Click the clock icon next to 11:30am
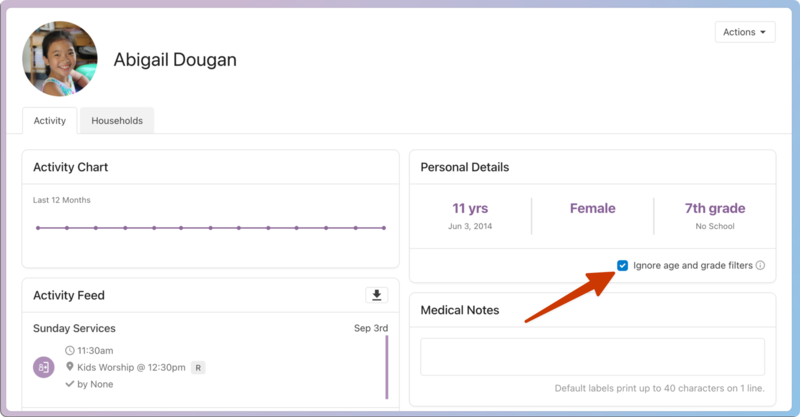This screenshot has height=417, width=800. pos(70,351)
